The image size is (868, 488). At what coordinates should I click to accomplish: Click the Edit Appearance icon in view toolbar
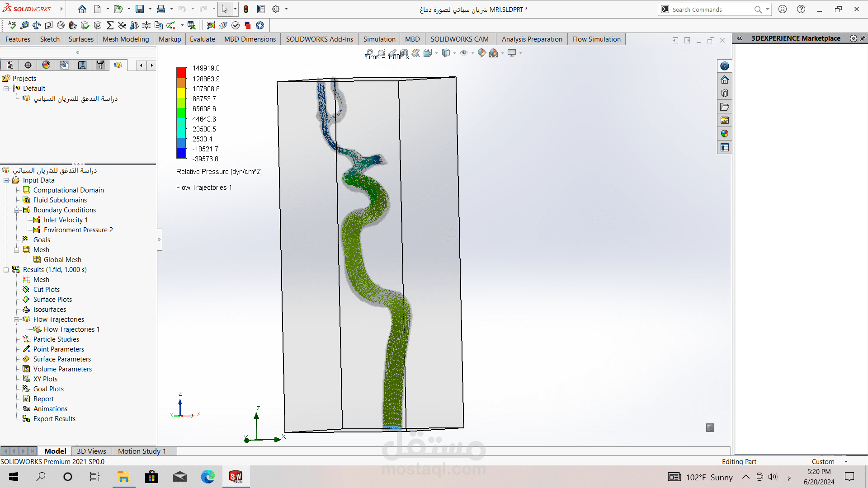pos(481,53)
